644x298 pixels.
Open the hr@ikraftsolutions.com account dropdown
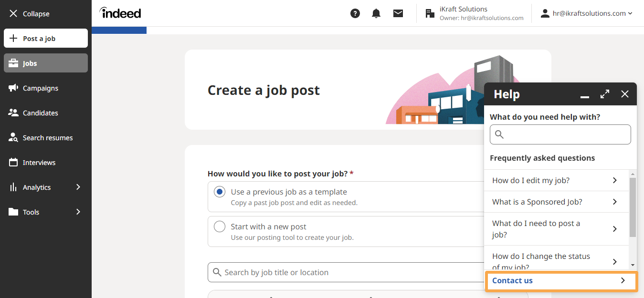[587, 13]
